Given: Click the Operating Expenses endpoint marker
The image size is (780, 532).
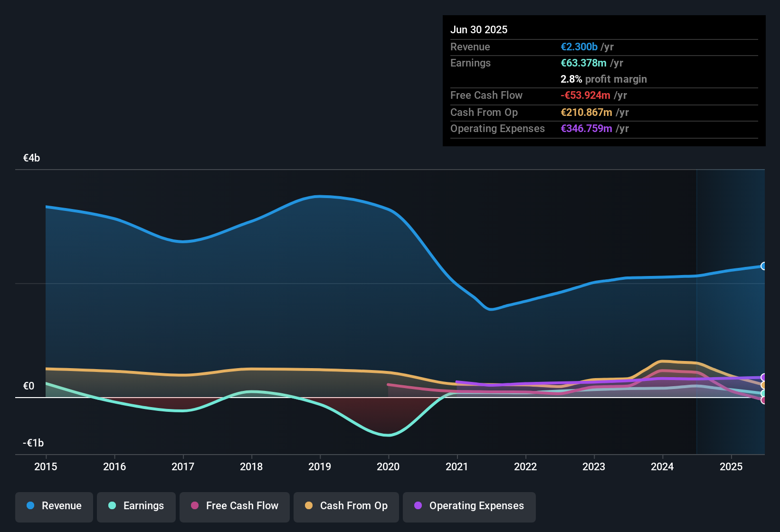Looking at the screenshot, I should [763, 378].
